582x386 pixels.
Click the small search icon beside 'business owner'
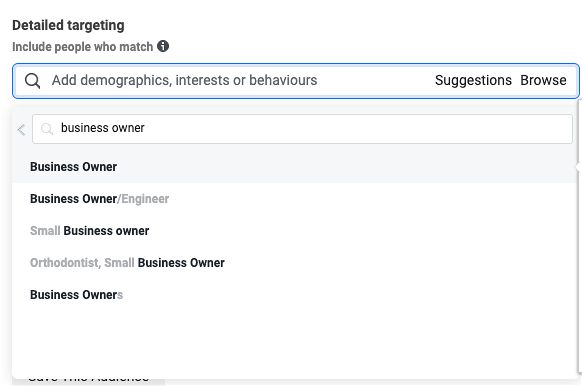(47, 129)
